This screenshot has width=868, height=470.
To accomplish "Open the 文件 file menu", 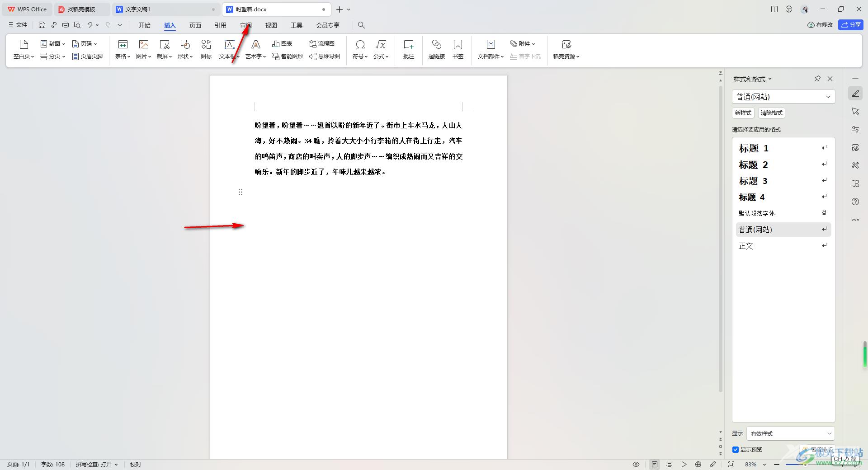I will point(18,25).
